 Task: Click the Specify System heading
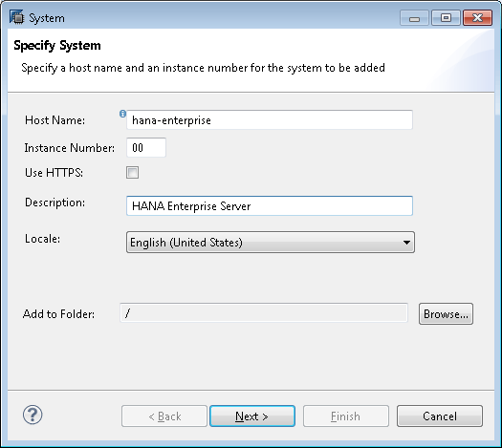tap(57, 46)
